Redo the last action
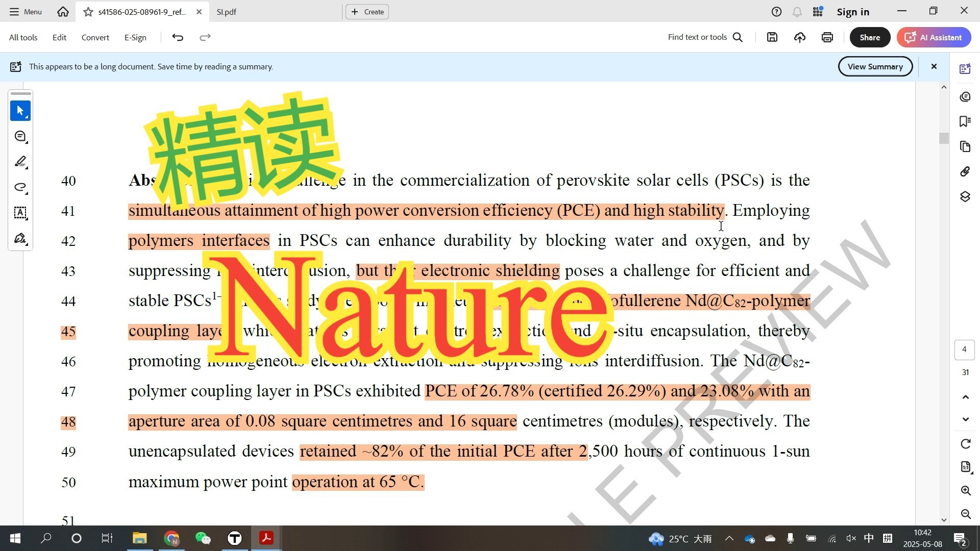 tap(205, 37)
